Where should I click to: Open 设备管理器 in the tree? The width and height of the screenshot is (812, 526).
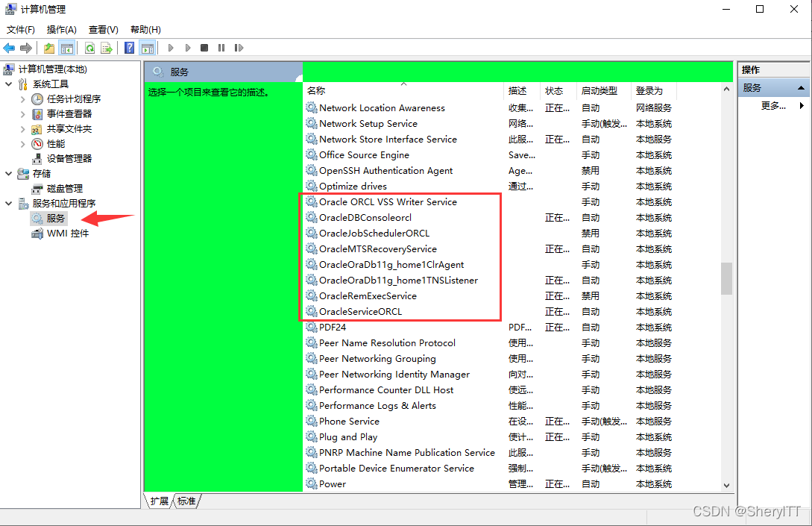(69, 159)
